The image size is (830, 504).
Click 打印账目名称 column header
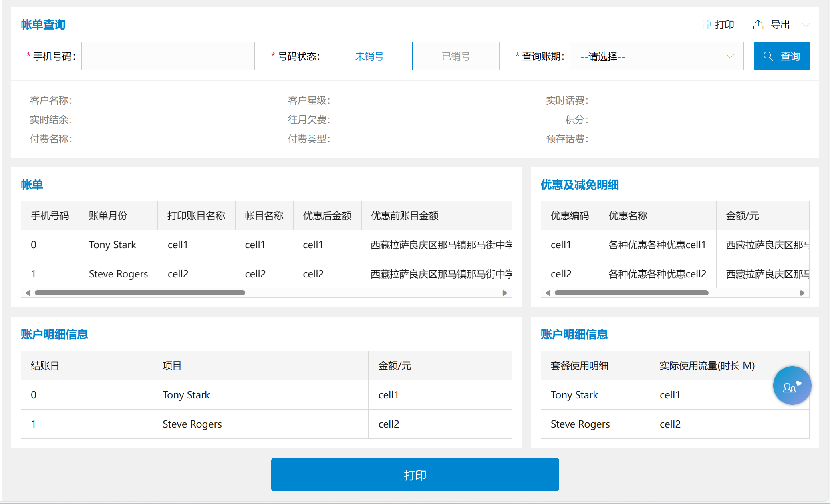click(196, 216)
